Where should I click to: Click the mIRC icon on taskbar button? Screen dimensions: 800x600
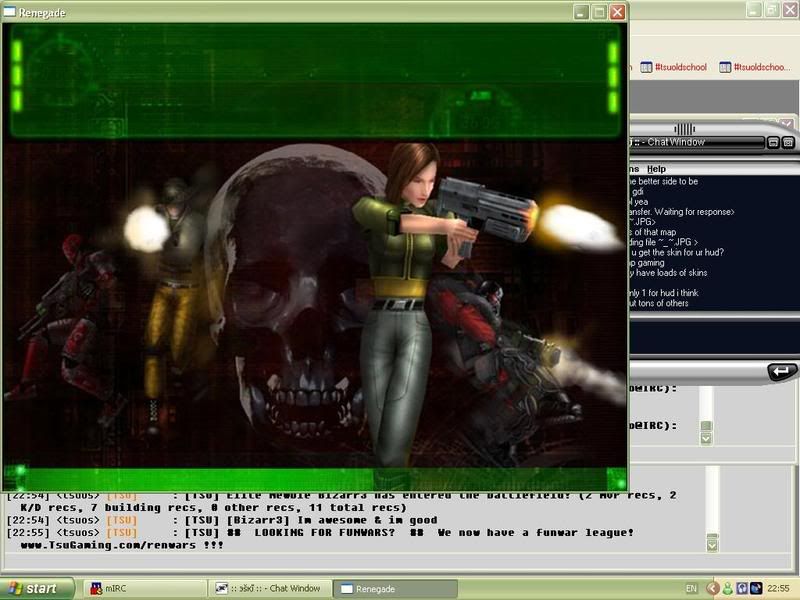96,589
